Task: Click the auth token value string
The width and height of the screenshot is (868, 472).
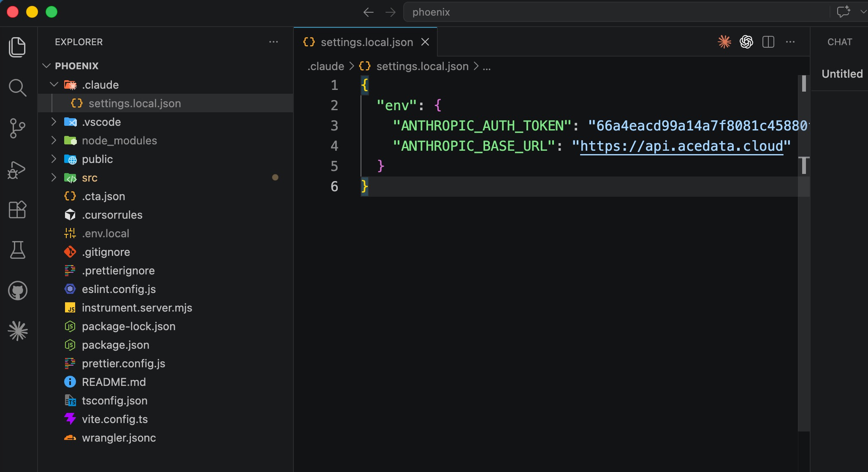Action: click(x=697, y=126)
